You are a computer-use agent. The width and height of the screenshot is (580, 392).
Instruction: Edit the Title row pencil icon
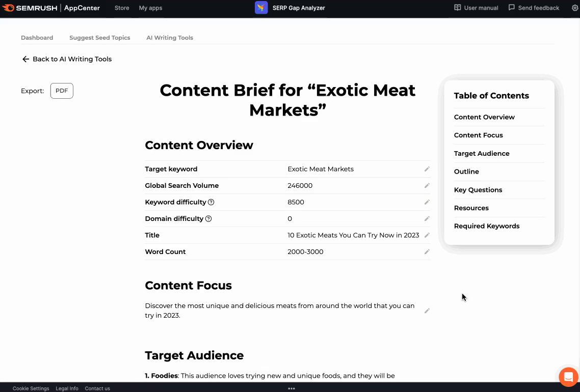point(427,235)
